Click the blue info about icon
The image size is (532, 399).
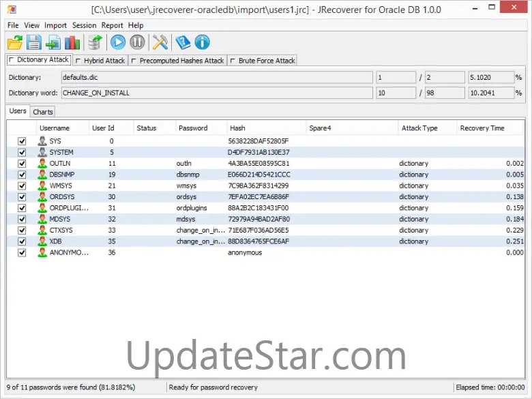pyautogui.click(x=202, y=42)
